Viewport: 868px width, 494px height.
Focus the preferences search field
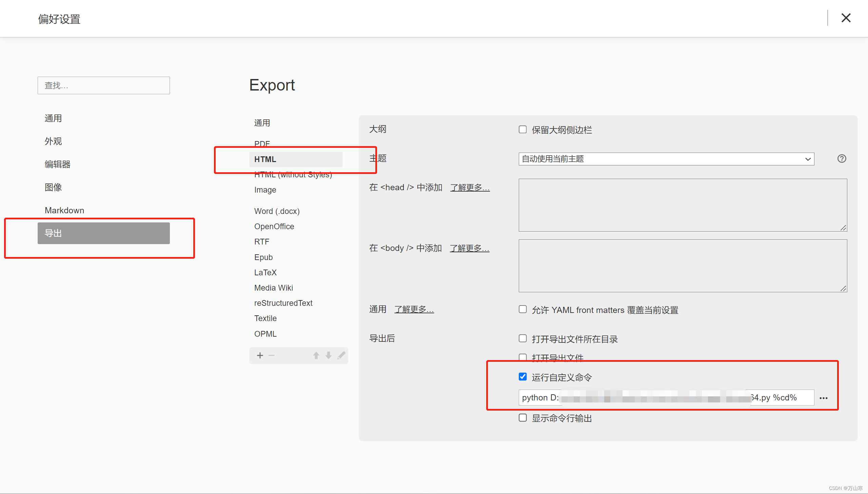point(103,85)
